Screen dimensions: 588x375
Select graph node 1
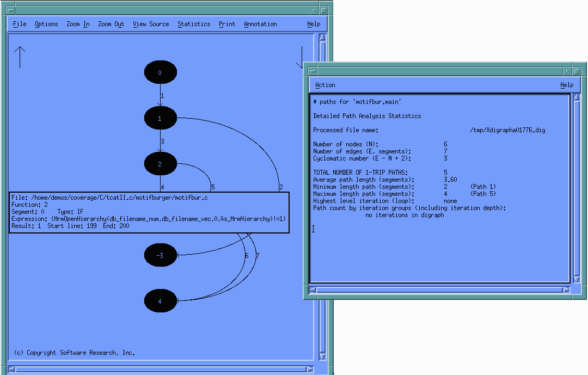tap(160, 118)
